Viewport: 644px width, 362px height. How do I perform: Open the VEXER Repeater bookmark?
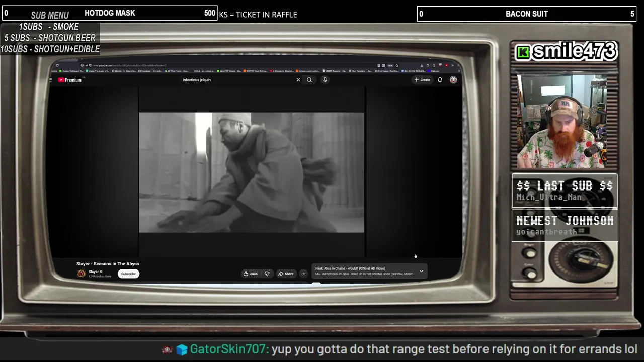[334, 71]
